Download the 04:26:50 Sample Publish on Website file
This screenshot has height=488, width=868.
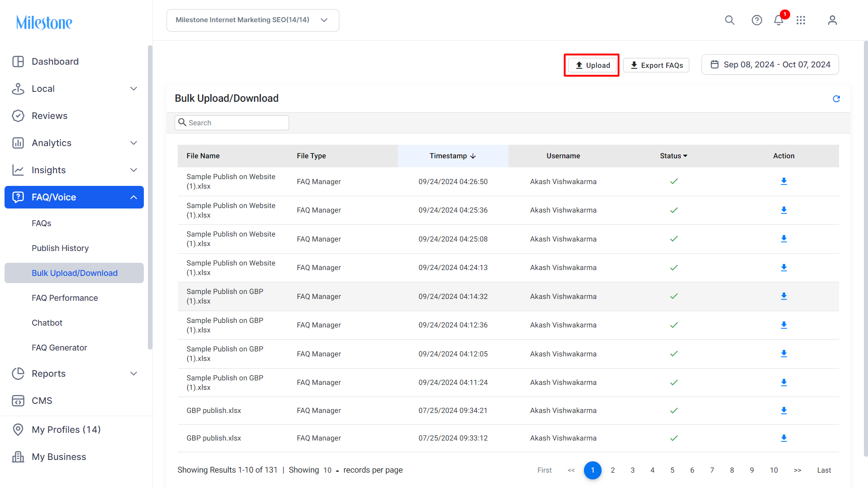click(784, 181)
